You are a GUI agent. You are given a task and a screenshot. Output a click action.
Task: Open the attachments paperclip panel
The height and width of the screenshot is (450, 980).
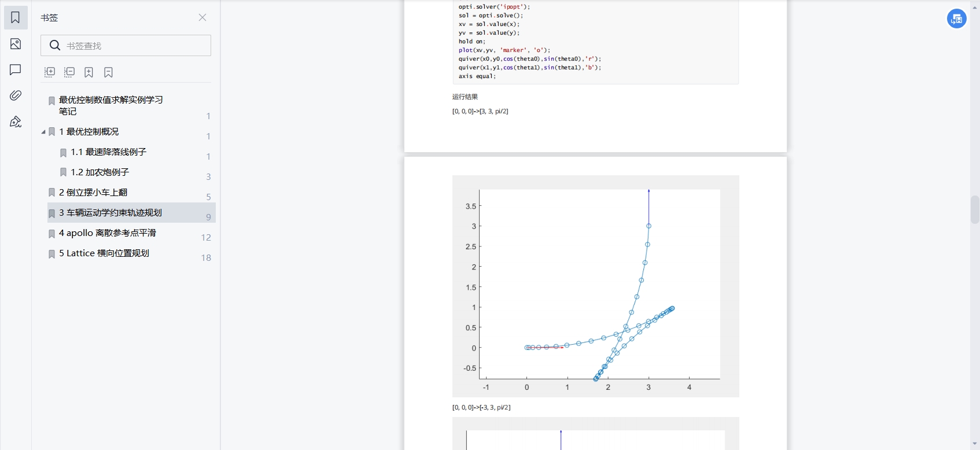click(x=16, y=95)
